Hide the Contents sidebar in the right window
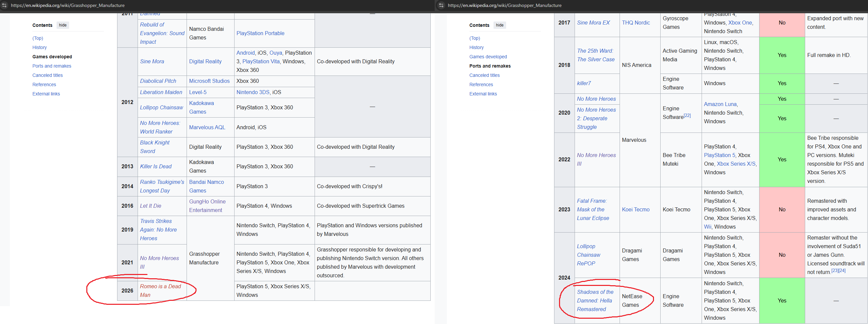The image size is (868, 324). coord(500,25)
